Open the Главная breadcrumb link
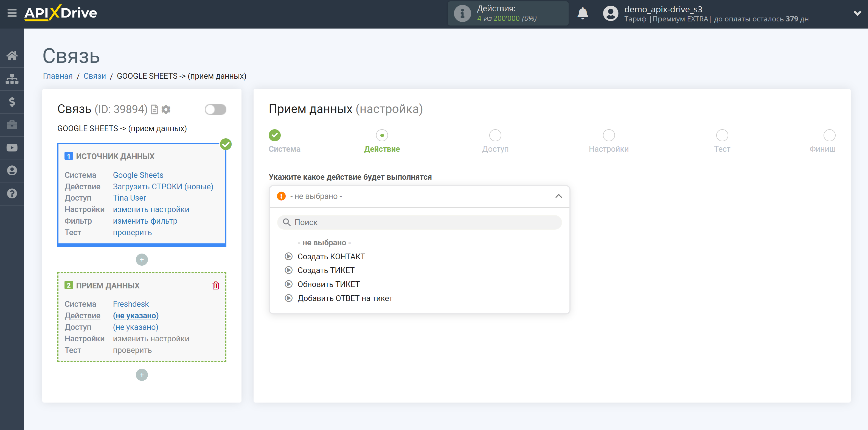868x430 pixels. click(58, 76)
